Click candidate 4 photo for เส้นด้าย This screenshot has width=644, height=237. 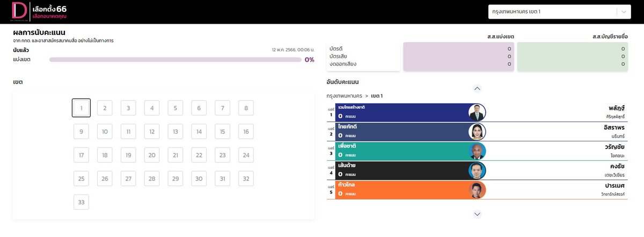point(477,170)
